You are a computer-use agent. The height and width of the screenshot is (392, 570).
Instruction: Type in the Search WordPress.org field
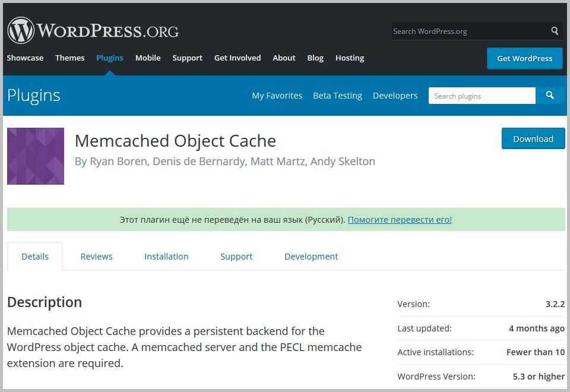pyautogui.click(x=468, y=31)
